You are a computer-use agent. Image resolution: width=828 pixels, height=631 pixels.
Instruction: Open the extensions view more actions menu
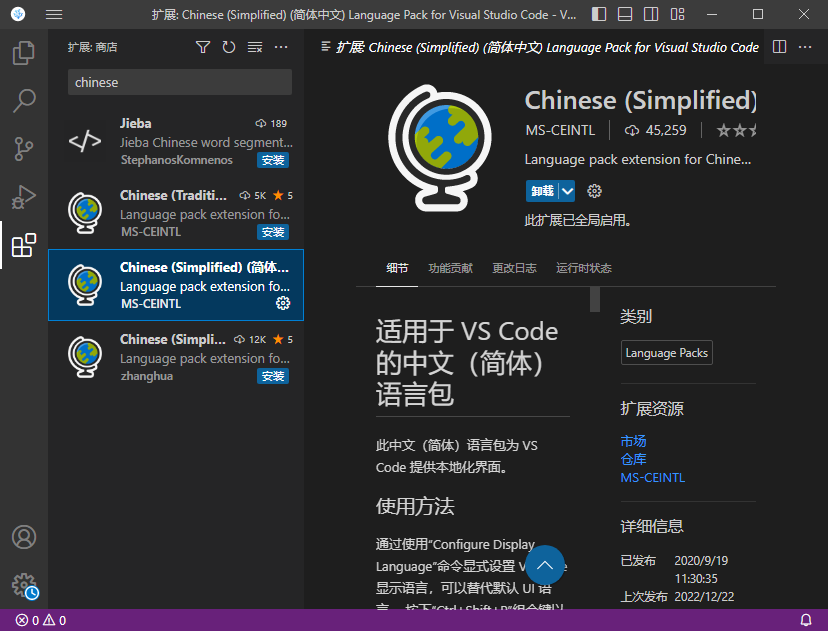[280, 46]
